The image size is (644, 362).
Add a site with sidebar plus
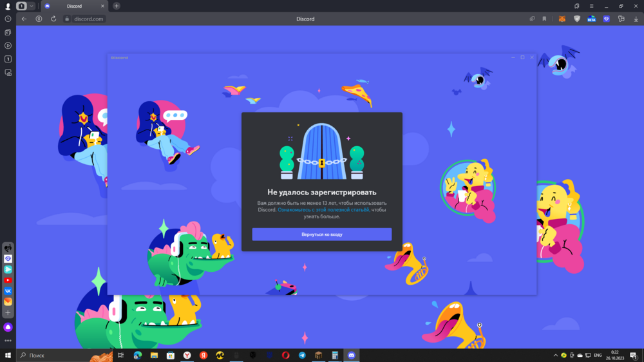pyautogui.click(x=8, y=312)
